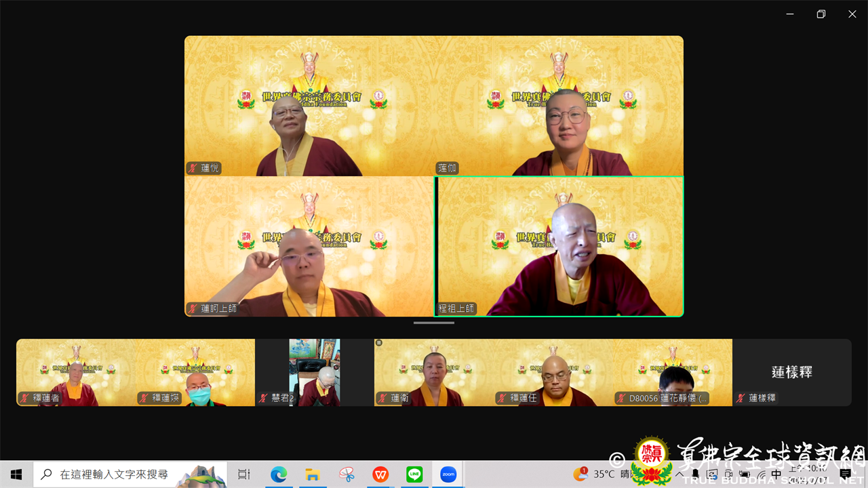Click the Task View taskbar icon
The image size is (868, 488).
click(x=244, y=474)
